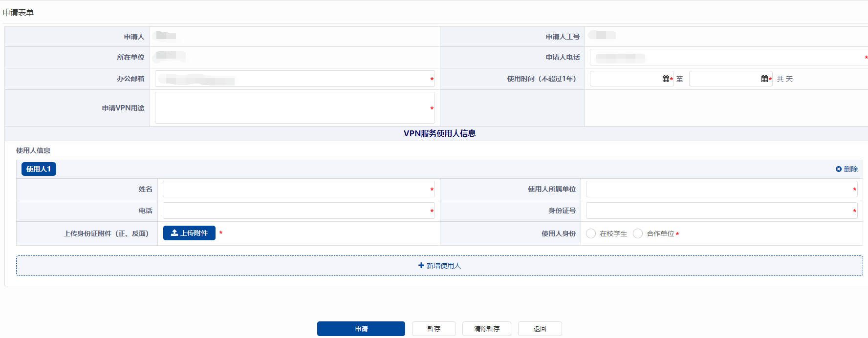This screenshot has width=868, height=338.
Task: Select the 使用人1 tab label
Action: pos(39,169)
